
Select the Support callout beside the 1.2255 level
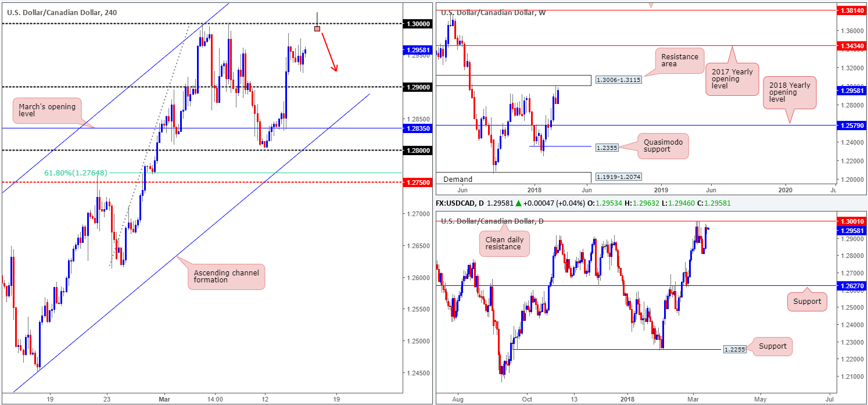(x=772, y=346)
